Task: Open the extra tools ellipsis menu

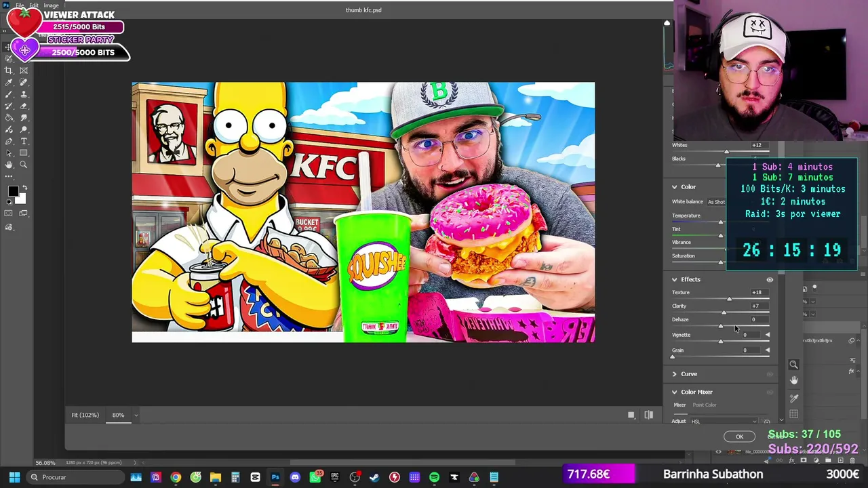Action: pyautogui.click(x=9, y=176)
